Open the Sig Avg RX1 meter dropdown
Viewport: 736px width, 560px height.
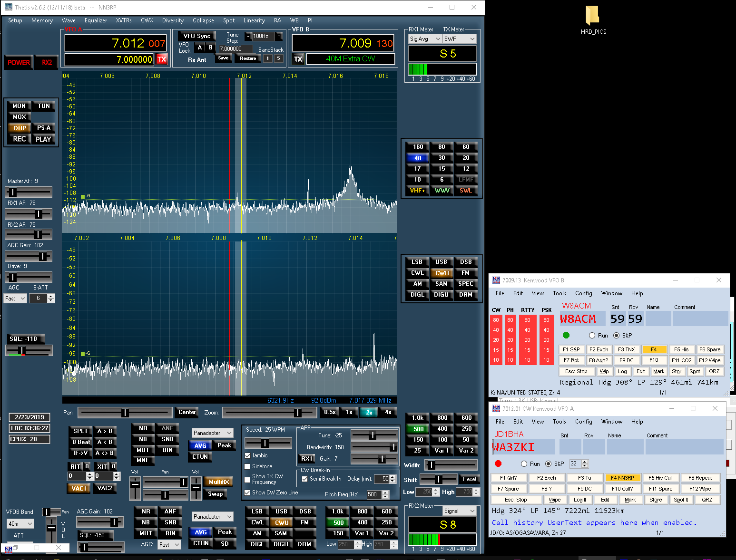click(x=425, y=39)
